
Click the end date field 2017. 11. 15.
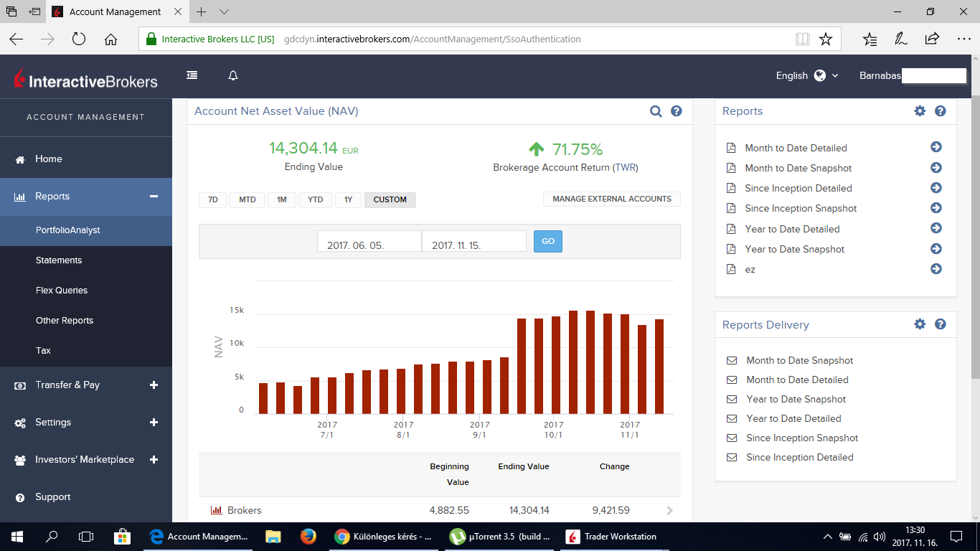pos(474,241)
